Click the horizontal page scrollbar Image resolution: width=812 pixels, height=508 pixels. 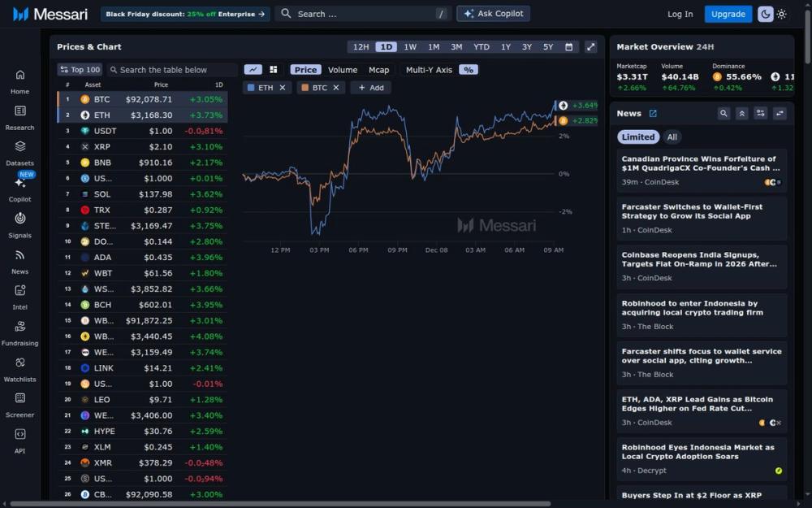[x=279, y=504]
